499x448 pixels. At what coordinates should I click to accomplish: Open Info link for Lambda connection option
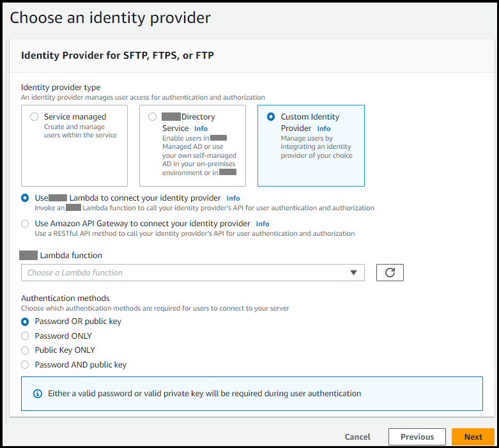[233, 199]
